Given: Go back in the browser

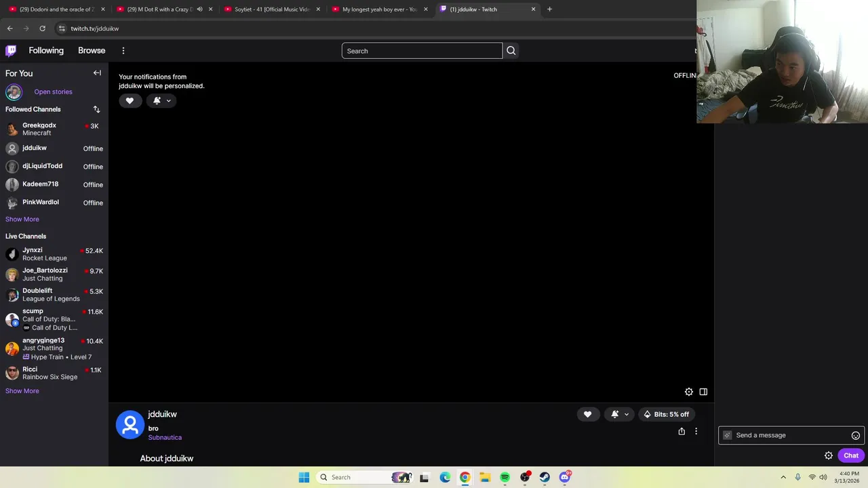Looking at the screenshot, I should pyautogui.click(x=10, y=28).
